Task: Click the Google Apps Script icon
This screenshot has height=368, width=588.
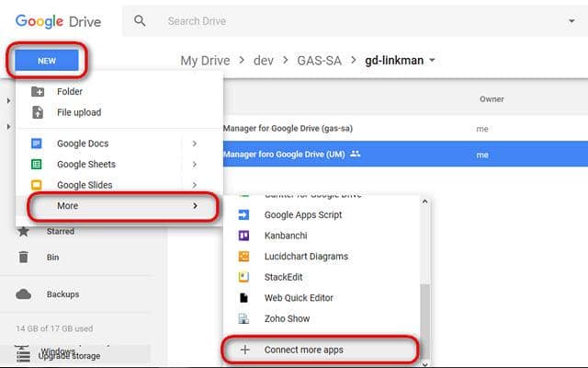Action: (243, 214)
